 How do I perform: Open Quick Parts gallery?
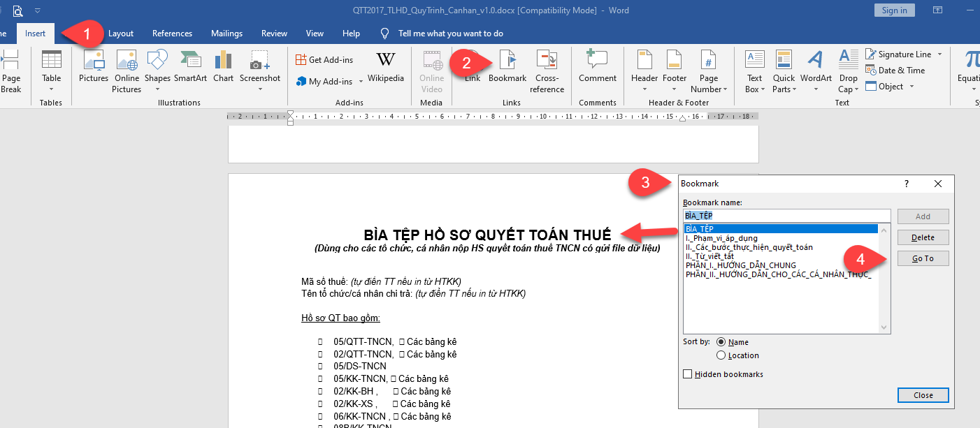[x=784, y=71]
